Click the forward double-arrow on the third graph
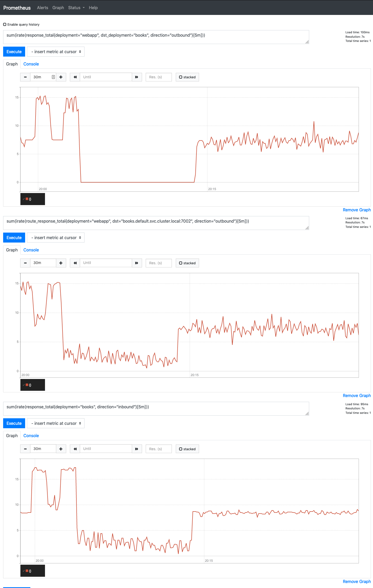Screen dimensions: 373x588 (x=137, y=448)
